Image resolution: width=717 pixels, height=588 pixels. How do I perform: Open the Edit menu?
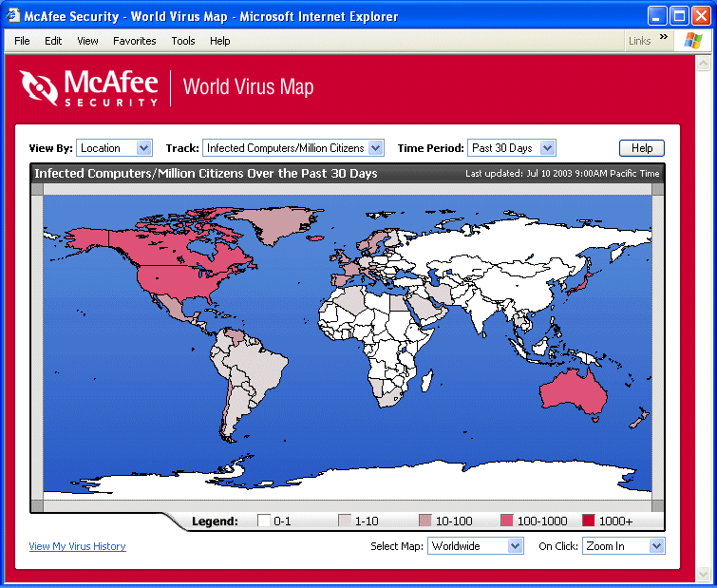coord(53,41)
